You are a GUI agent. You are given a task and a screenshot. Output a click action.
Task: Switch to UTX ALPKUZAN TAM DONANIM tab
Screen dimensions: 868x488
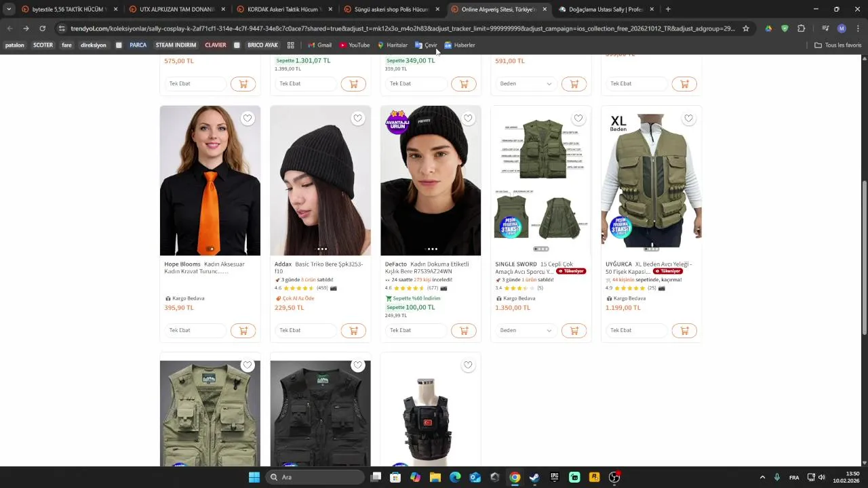[x=176, y=9]
